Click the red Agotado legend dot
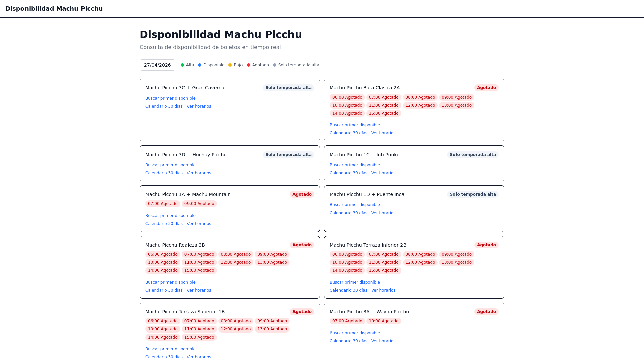This screenshot has width=644, height=362. 249,65
